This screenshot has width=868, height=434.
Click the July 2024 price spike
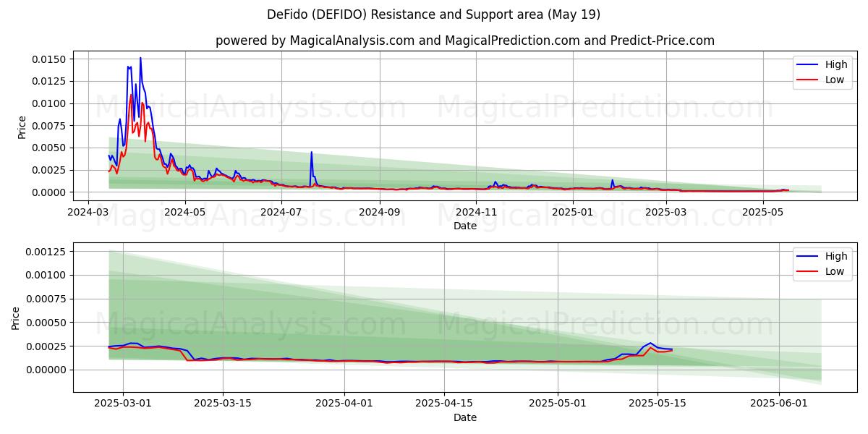pos(311,153)
